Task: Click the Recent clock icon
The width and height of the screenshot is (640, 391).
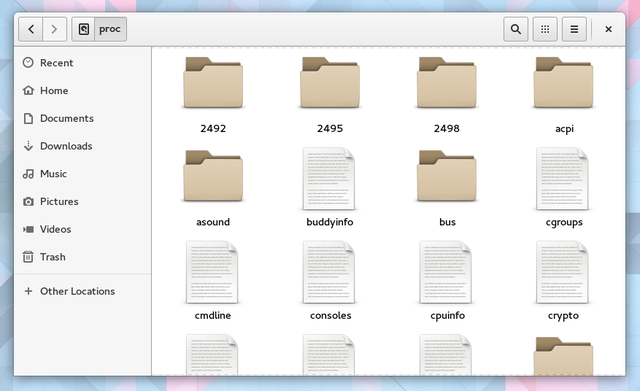Action: point(28,62)
